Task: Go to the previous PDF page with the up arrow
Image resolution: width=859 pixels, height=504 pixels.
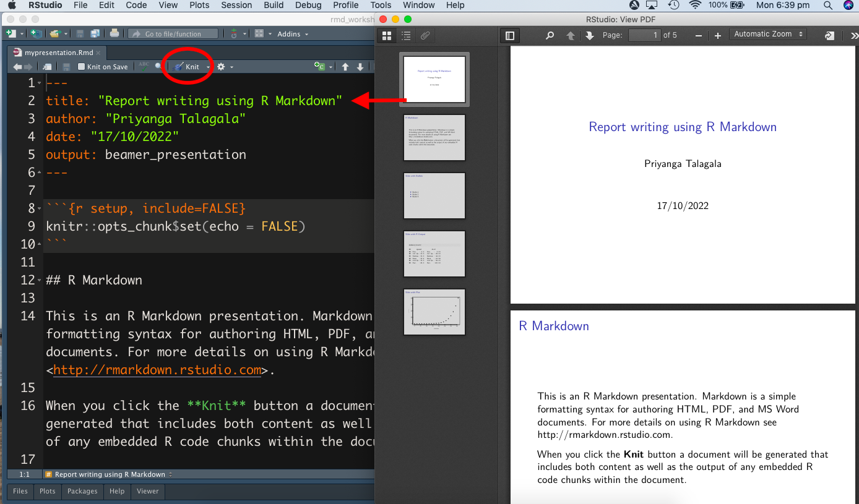Action: pos(571,36)
